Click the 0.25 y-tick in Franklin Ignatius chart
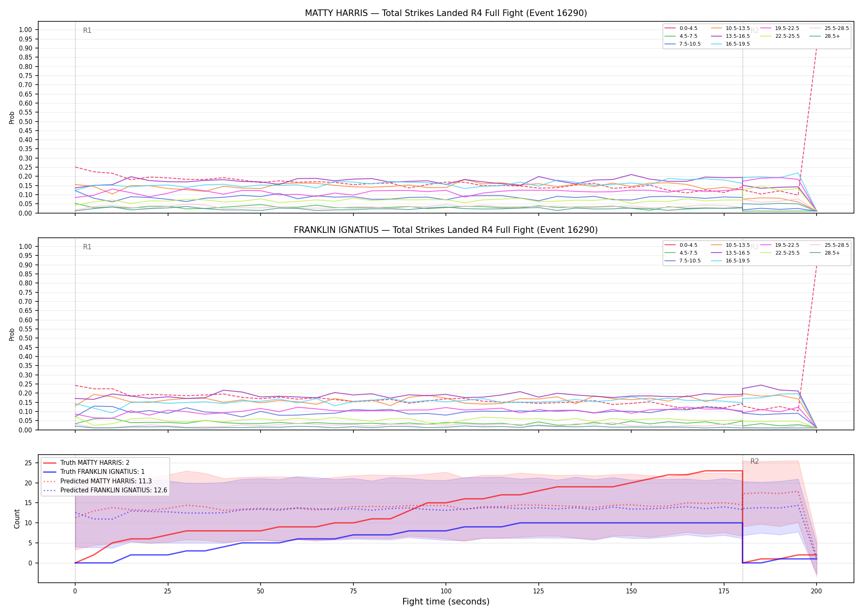 pos(25,384)
